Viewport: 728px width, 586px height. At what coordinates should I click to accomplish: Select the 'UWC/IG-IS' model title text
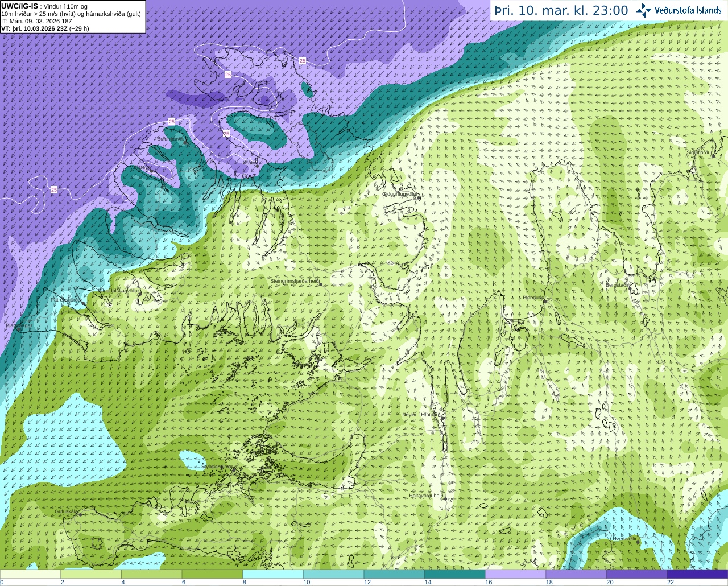20,6
